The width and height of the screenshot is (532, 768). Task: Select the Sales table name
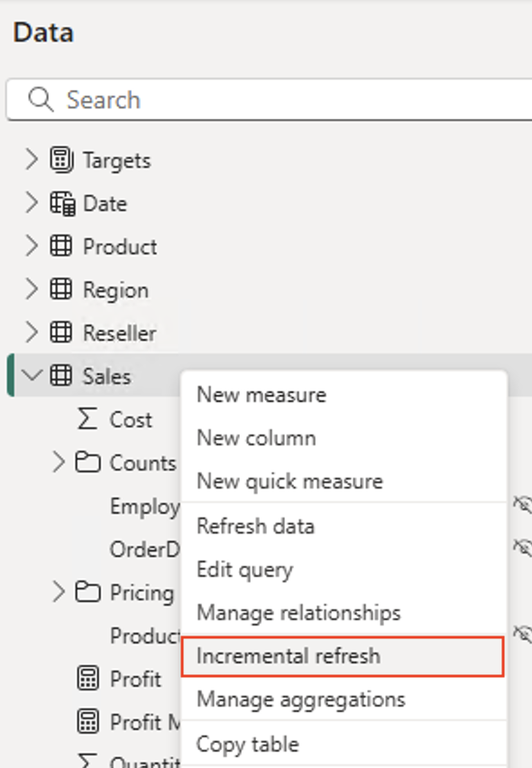(106, 376)
